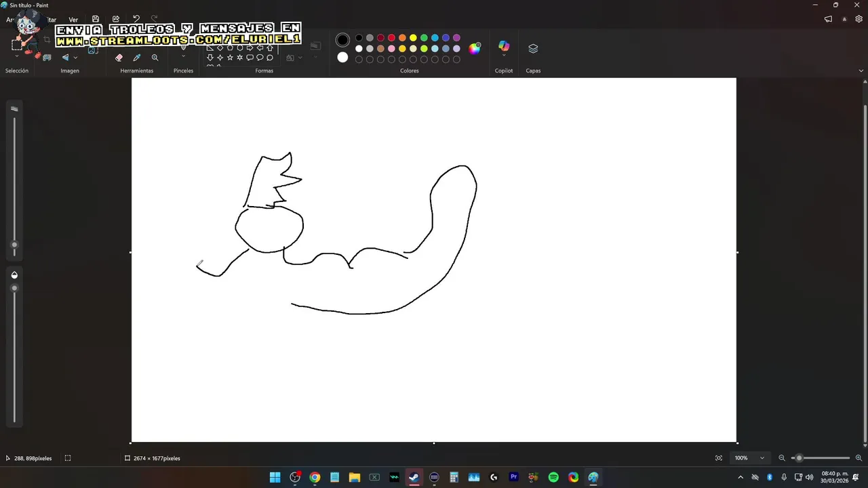Open Paint settings gear
The height and width of the screenshot is (488, 868).
[859, 19]
